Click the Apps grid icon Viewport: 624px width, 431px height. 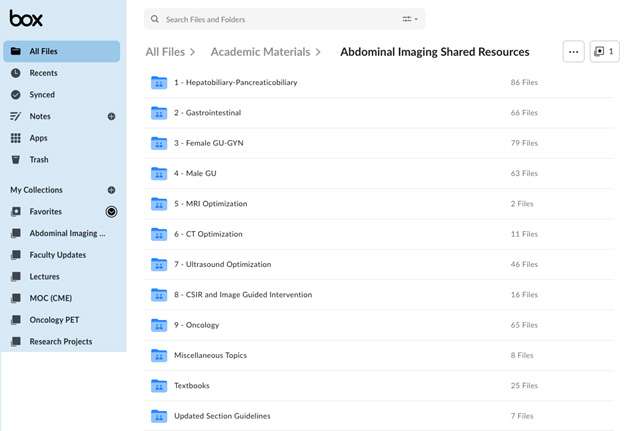click(x=16, y=138)
